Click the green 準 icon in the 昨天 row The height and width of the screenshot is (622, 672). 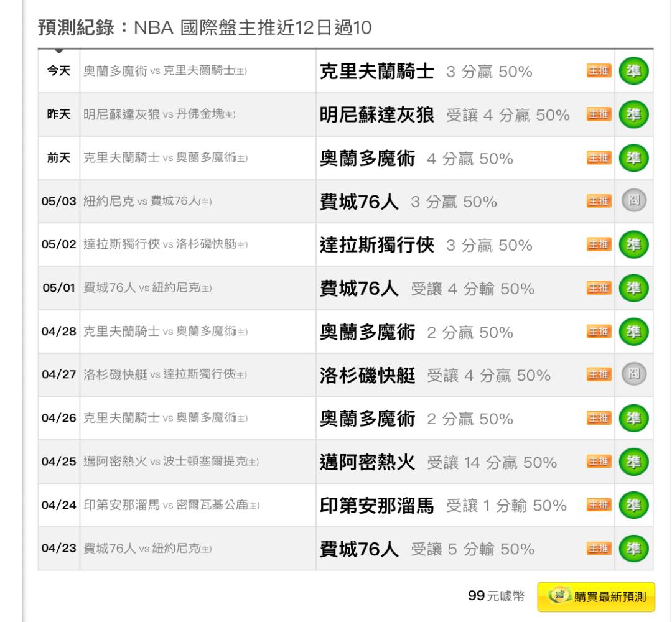[633, 114]
